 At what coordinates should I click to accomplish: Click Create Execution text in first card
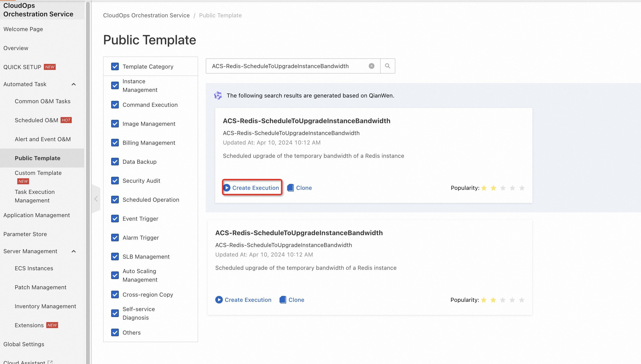coord(256,188)
